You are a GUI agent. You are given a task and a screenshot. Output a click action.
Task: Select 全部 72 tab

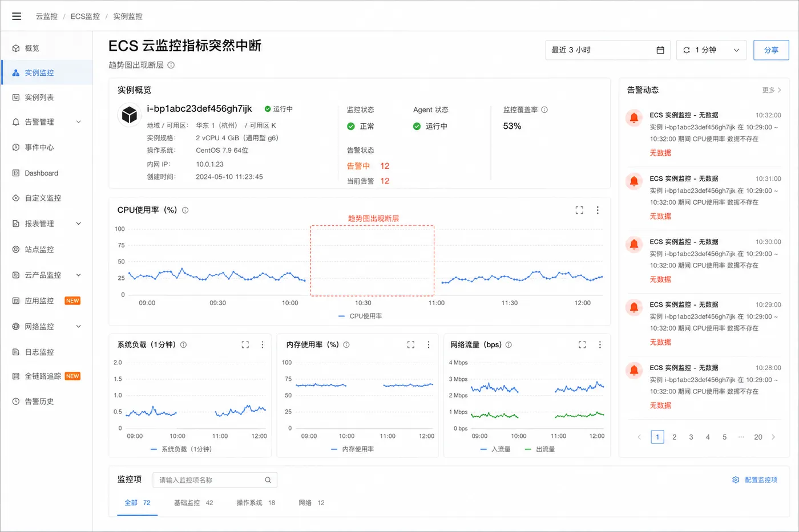point(138,503)
